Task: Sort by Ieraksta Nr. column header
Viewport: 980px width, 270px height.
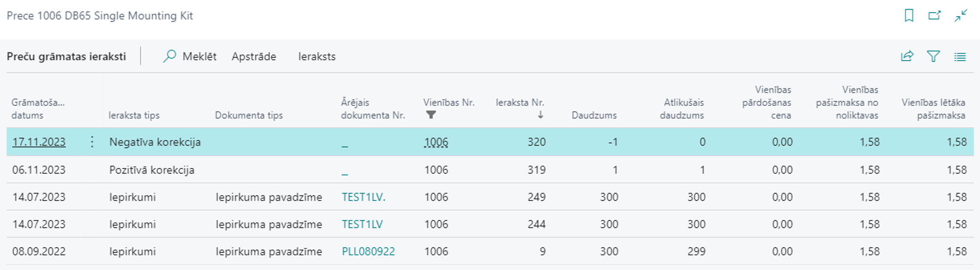Action: click(x=520, y=103)
